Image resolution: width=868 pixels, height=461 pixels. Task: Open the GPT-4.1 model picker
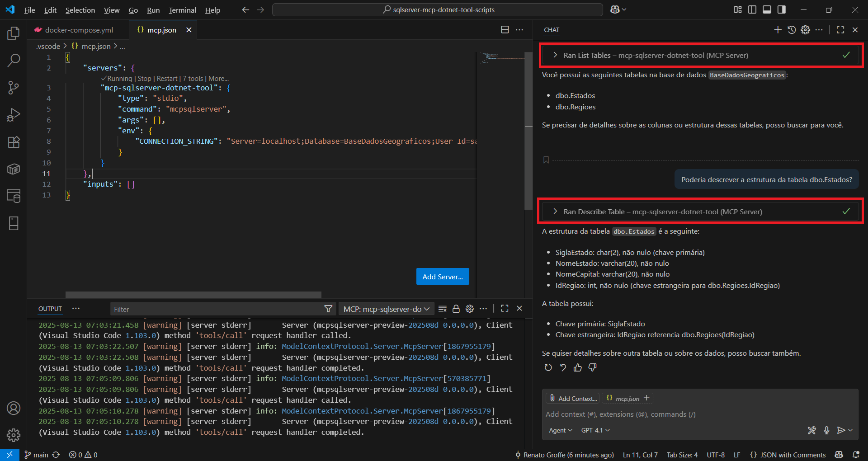[595, 430]
